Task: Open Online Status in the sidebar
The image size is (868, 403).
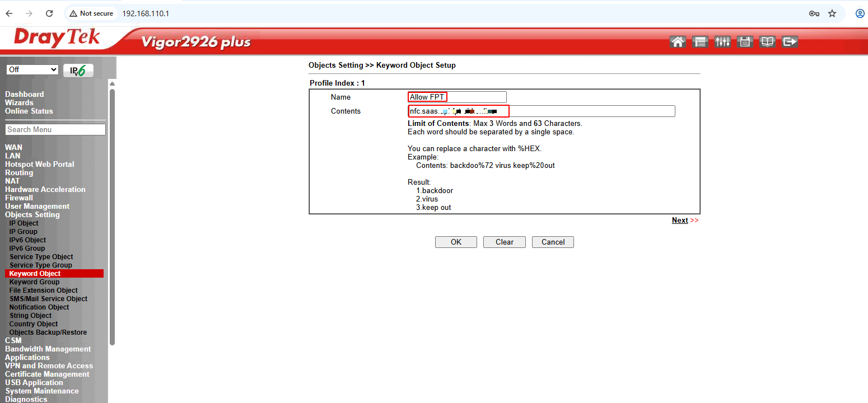Action: (29, 111)
